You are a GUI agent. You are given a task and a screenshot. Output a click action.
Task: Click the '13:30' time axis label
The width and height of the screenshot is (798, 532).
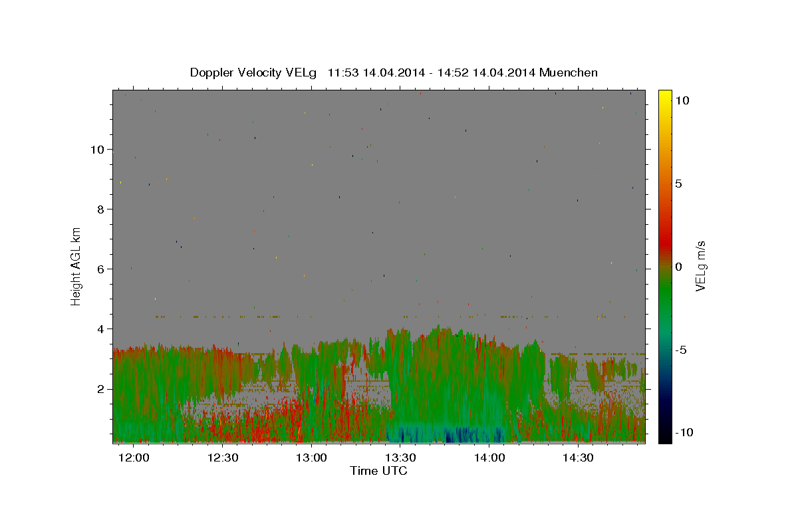pyautogui.click(x=401, y=458)
